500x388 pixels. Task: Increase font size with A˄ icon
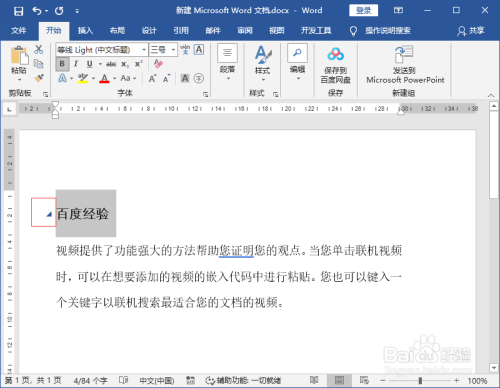point(152,79)
